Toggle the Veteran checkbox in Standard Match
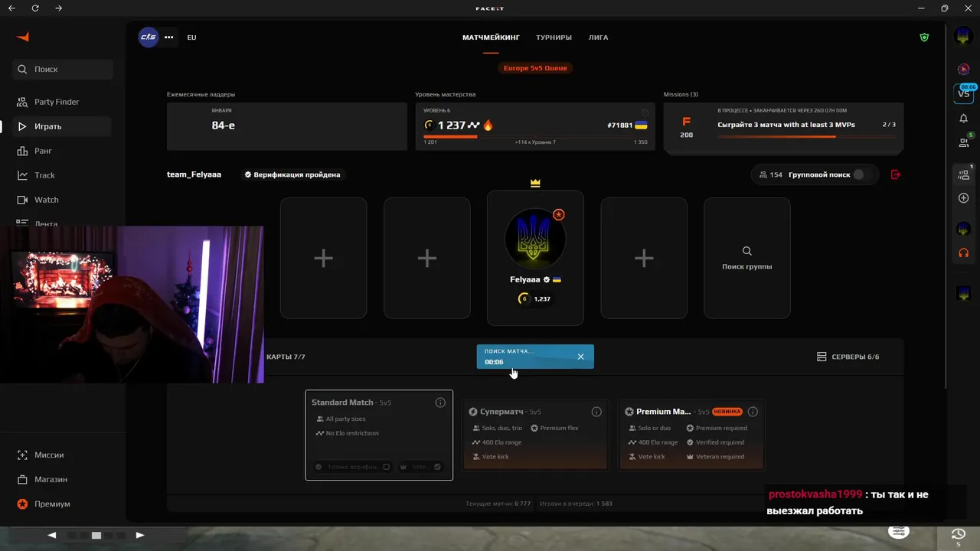The image size is (980, 551). click(x=437, y=467)
